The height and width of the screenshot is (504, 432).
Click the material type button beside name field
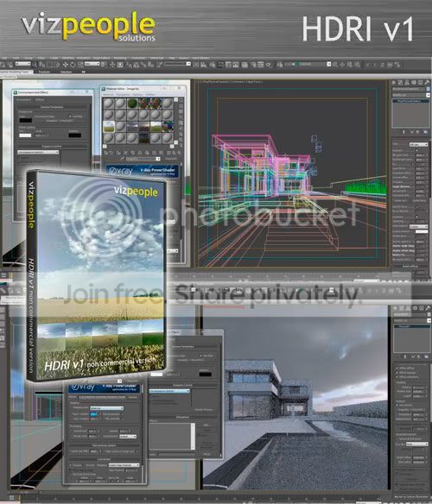point(171,159)
